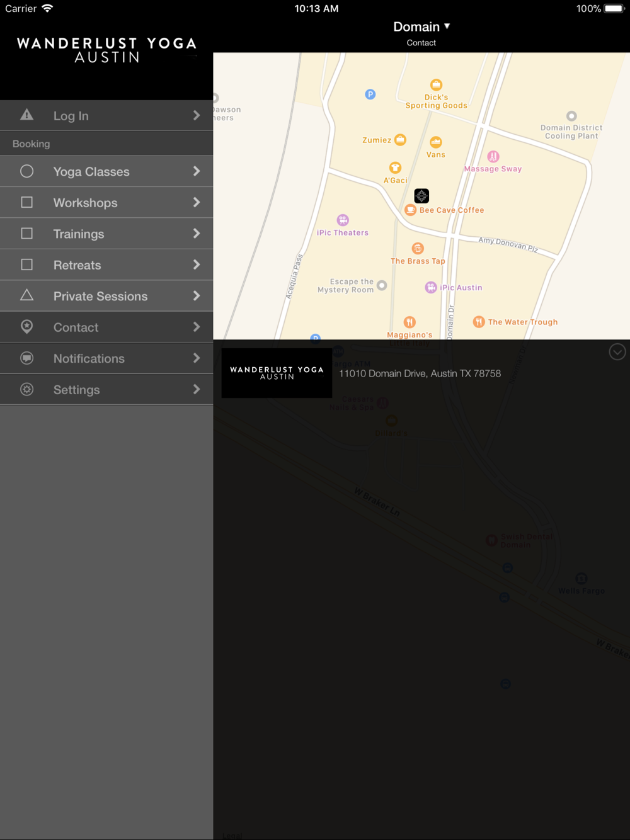The height and width of the screenshot is (840, 630).
Task: Expand Retreats using its chevron
Action: (197, 264)
